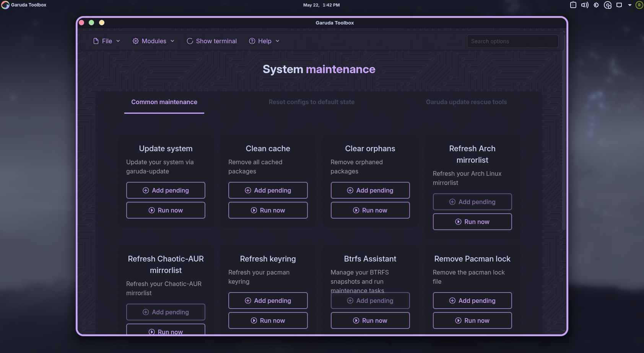Add Refresh keyring to pending
Screen dimensions: 644x353
268,301
